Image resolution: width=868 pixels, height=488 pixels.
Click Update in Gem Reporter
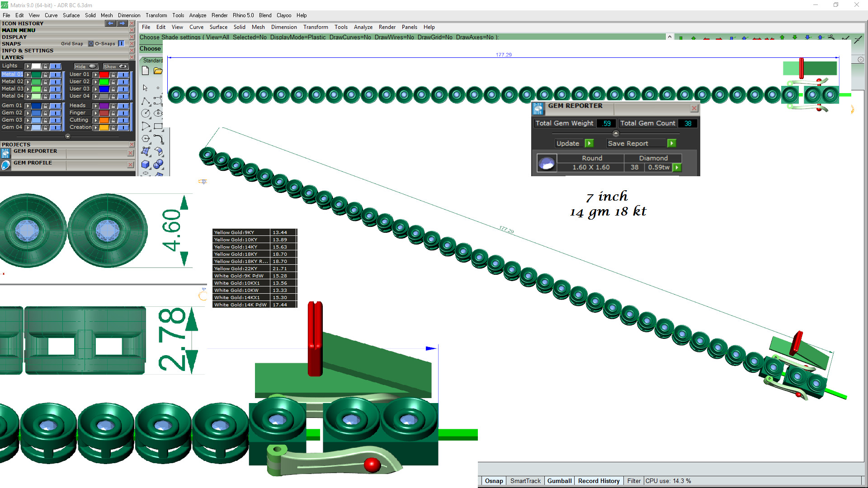point(568,143)
